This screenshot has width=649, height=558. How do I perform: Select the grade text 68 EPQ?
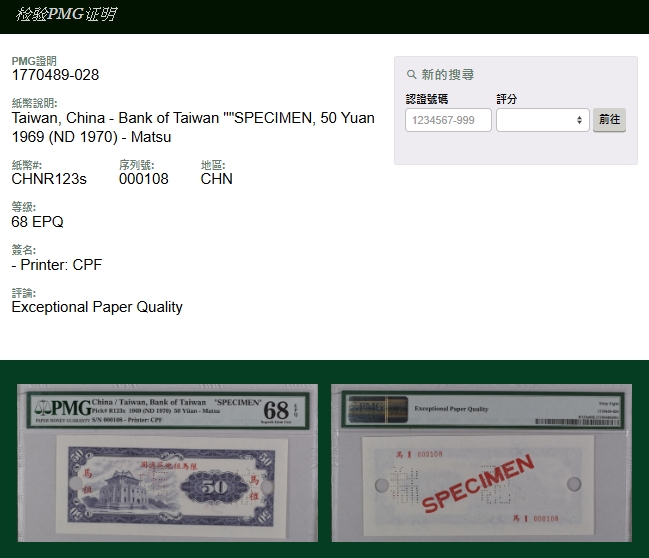37,222
